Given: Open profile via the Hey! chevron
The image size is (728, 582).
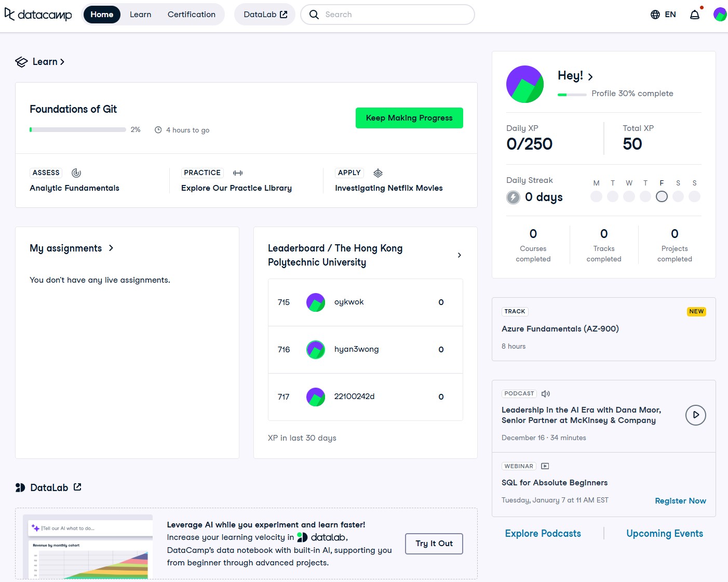Looking at the screenshot, I should [590, 77].
